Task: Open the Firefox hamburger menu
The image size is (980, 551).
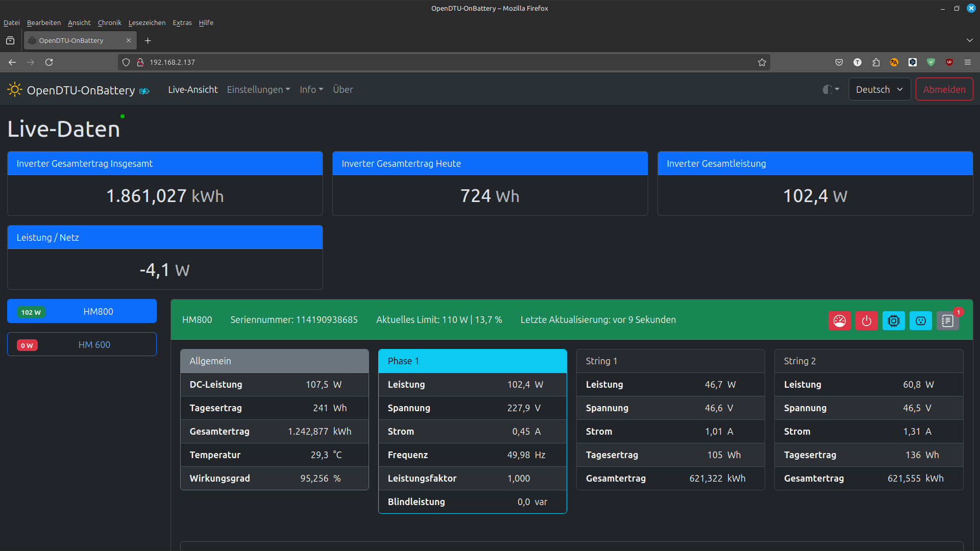Action: pos(968,62)
